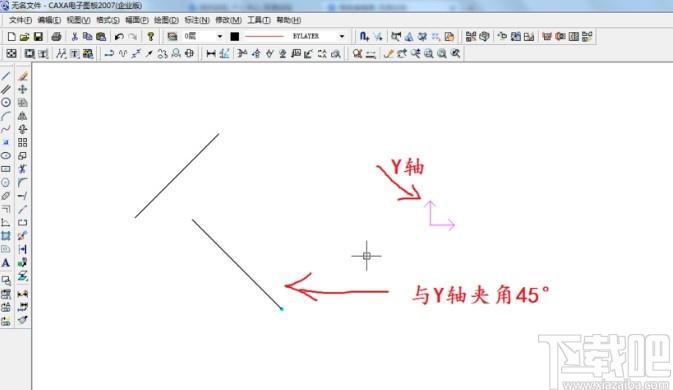
Task: Open an existing file with folder icon
Action: point(24,36)
